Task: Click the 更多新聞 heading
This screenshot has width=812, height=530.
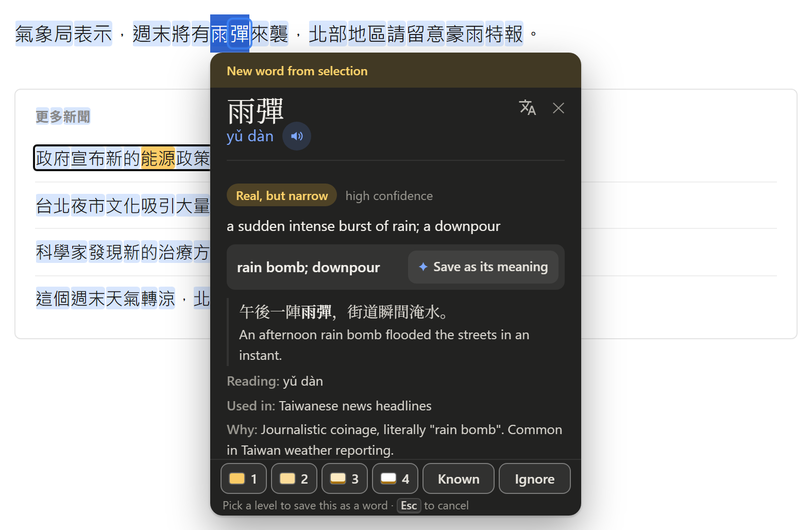Action: point(63,117)
